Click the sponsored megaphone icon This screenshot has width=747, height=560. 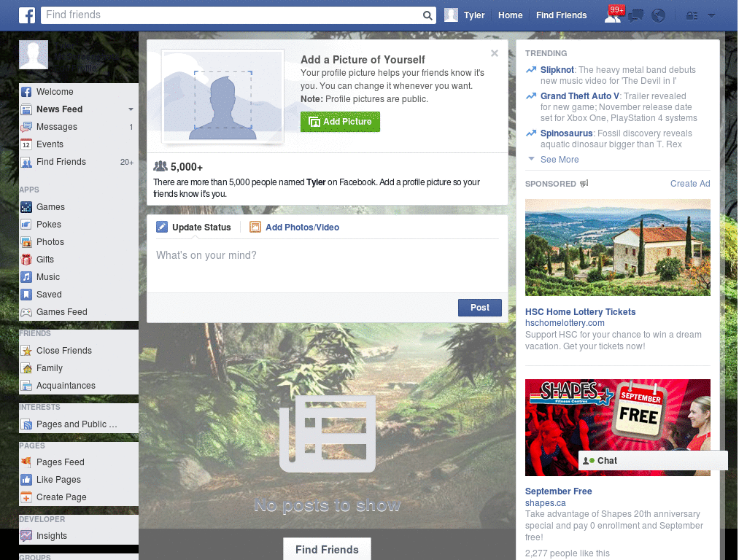pyautogui.click(x=584, y=183)
